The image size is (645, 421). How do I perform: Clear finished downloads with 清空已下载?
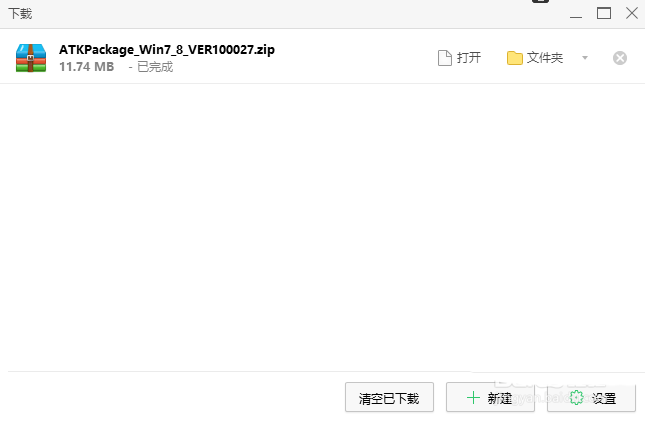[389, 397]
